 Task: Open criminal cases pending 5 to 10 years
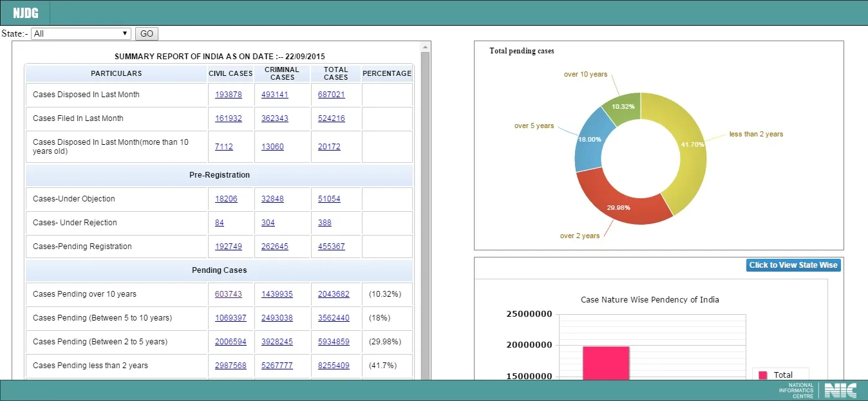[277, 318]
